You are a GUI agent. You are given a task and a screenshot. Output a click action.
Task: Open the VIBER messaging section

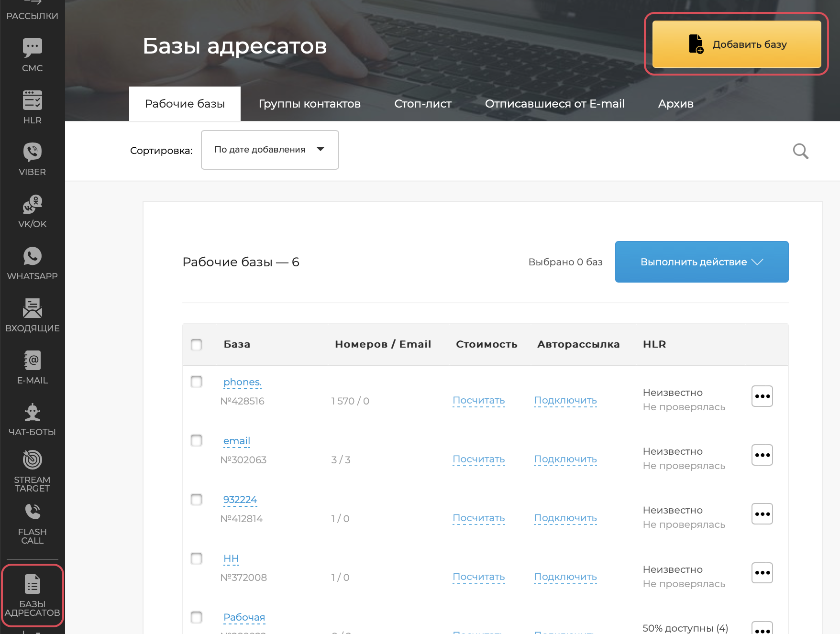(x=32, y=158)
